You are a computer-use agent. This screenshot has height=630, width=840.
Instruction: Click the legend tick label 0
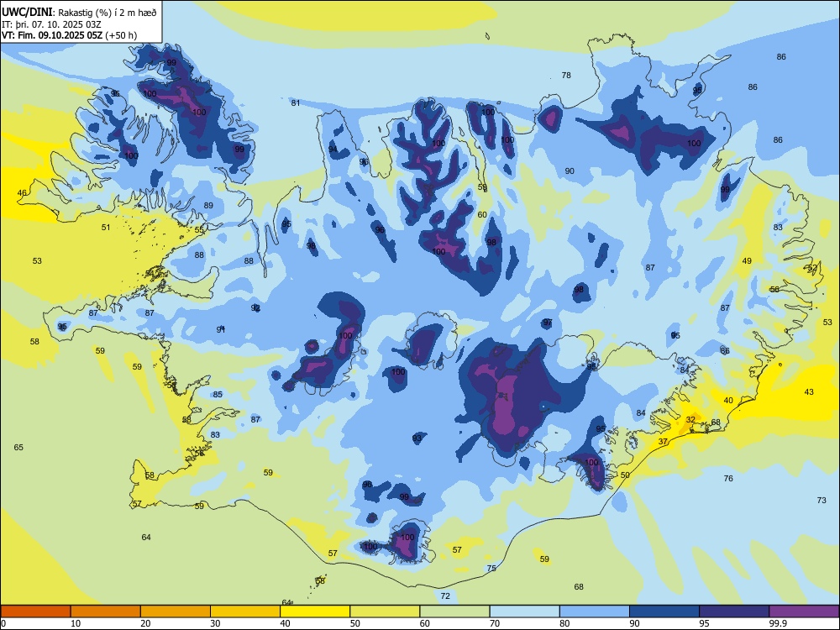click(x=3, y=623)
